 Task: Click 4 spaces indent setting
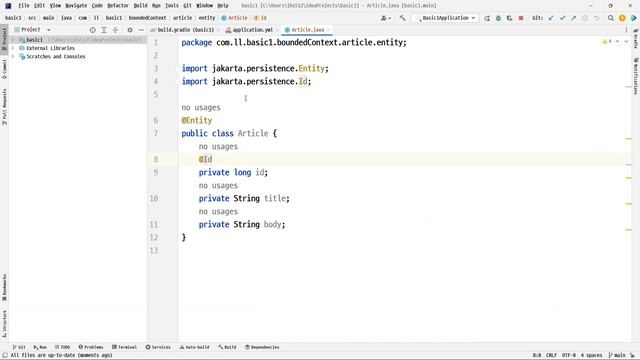coord(591,355)
